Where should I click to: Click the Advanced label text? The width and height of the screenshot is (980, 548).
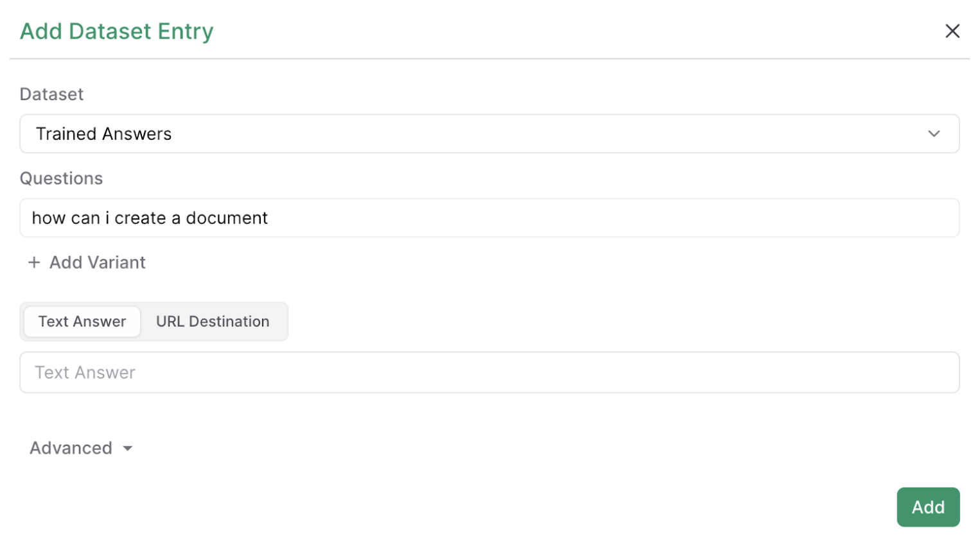[71, 448]
